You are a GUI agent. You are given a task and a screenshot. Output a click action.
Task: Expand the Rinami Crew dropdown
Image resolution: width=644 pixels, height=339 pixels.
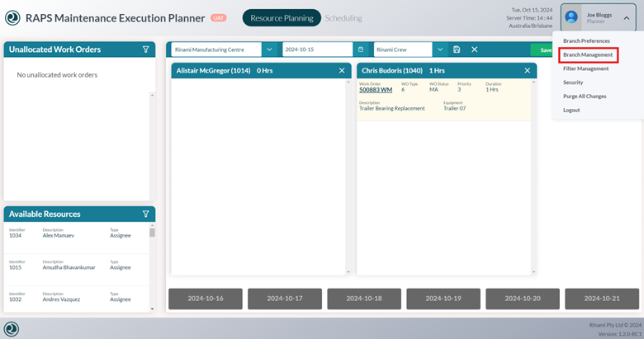point(440,49)
